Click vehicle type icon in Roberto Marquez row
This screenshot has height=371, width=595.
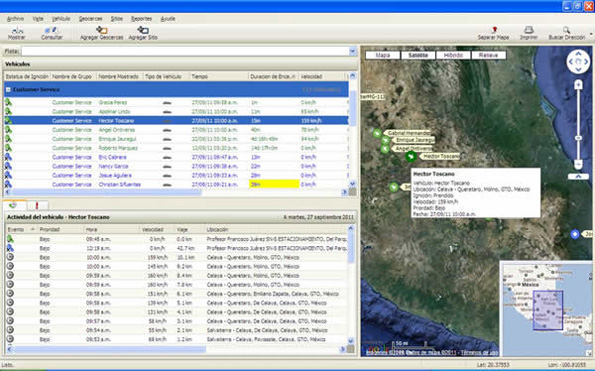pos(167,148)
